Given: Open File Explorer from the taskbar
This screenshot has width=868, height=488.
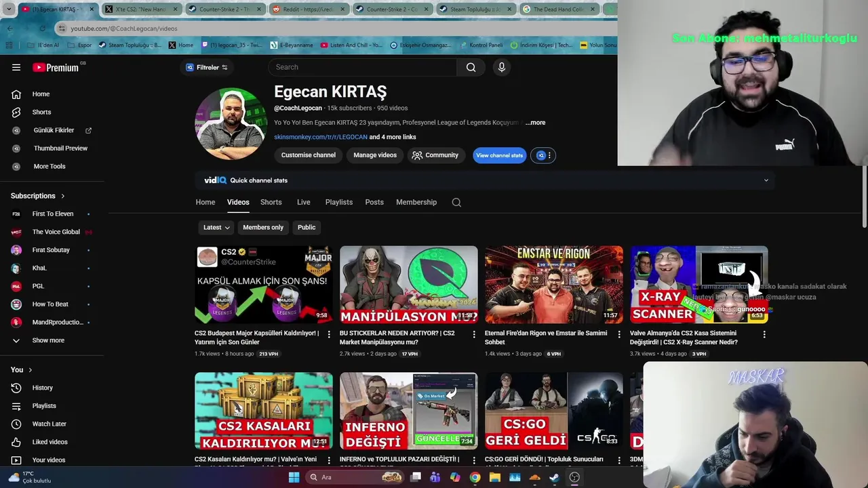Looking at the screenshot, I should pos(495,477).
